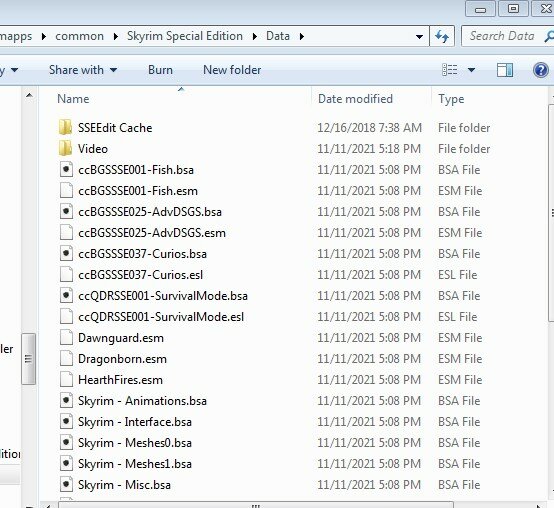Click the navigation pane scroll up arrow
Viewport: 554px width, 508px height.
[29, 95]
